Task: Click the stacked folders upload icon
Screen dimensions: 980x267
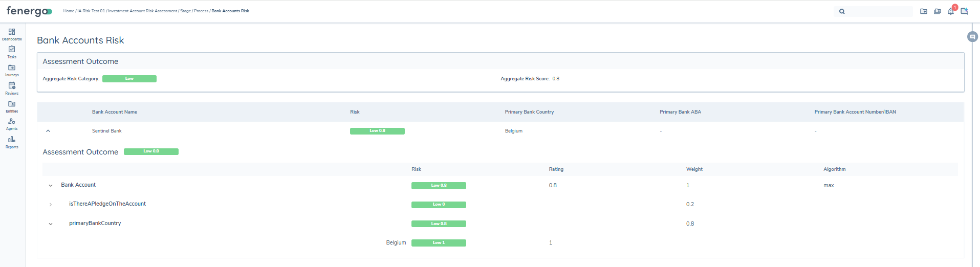Action: 938,11
